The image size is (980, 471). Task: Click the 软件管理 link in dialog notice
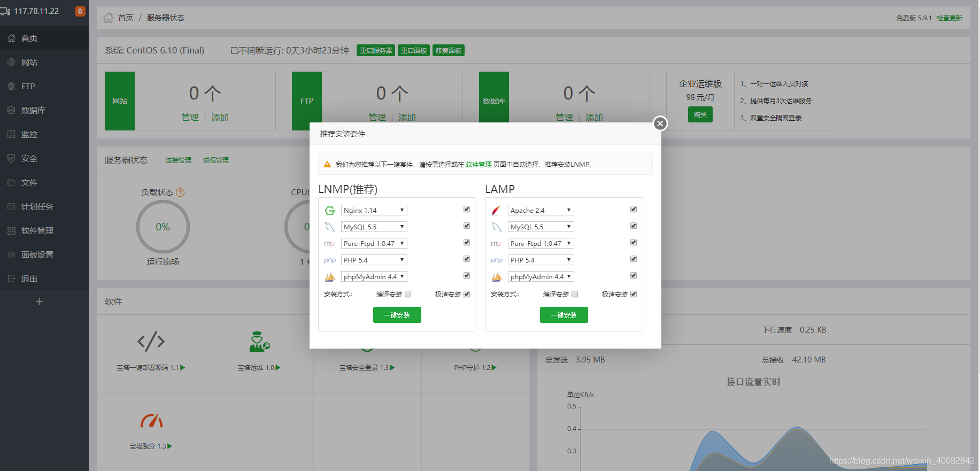pos(479,164)
